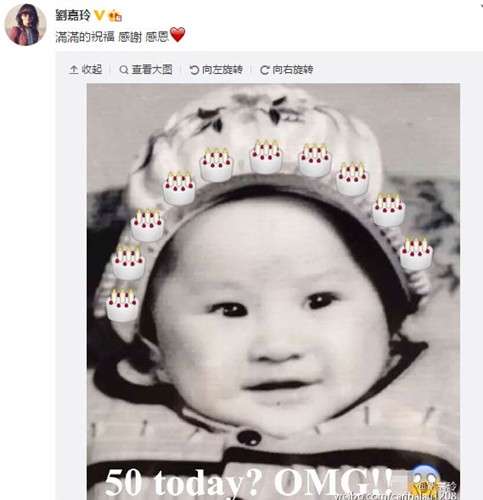Rotate image left using 向左旋转
The width and height of the screenshot is (483, 500).
(222, 70)
